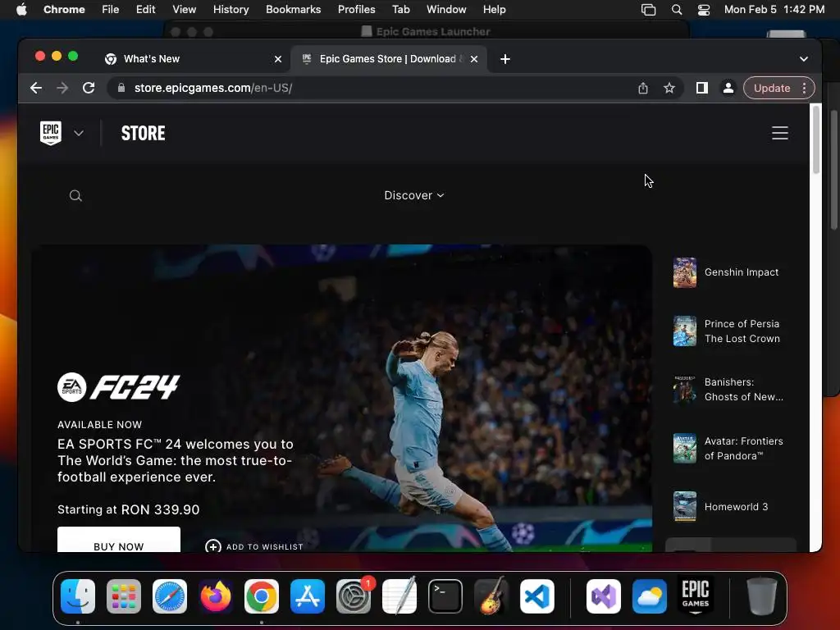
Task: Open Control Center in menu bar
Action: coord(703,10)
